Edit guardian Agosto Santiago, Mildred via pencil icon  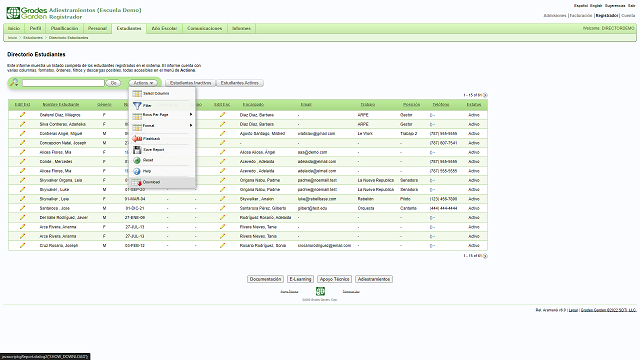[x=222, y=133]
